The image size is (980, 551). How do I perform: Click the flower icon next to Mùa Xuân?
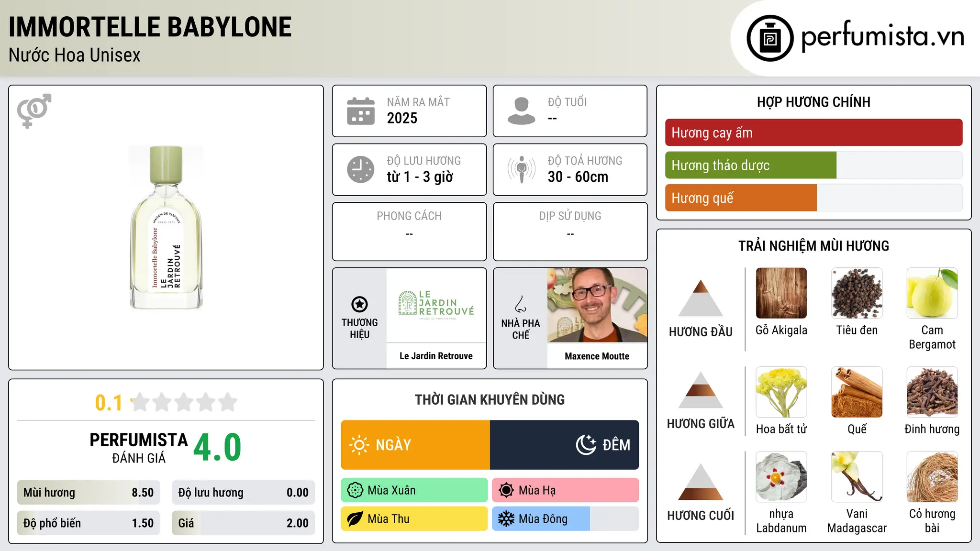coord(355,490)
